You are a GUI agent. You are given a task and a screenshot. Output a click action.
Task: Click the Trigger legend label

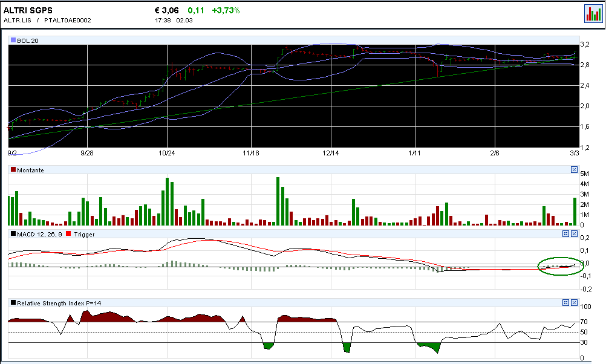(84, 233)
